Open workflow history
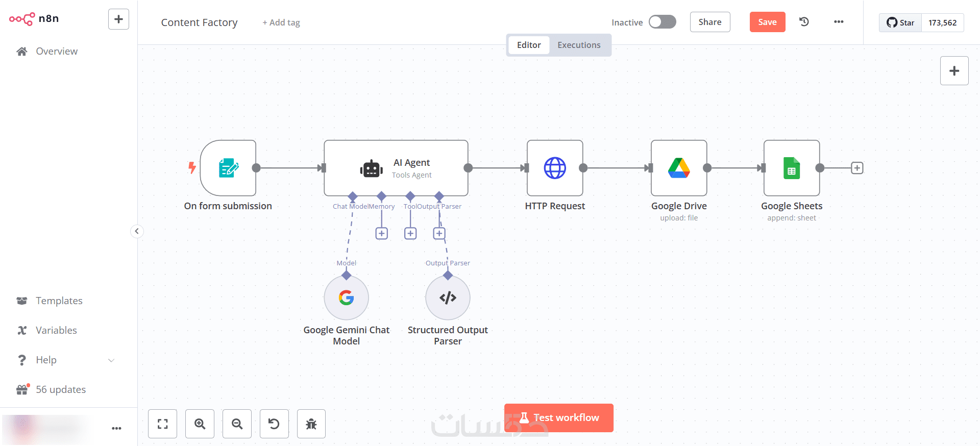The width and height of the screenshot is (980, 446). [804, 22]
